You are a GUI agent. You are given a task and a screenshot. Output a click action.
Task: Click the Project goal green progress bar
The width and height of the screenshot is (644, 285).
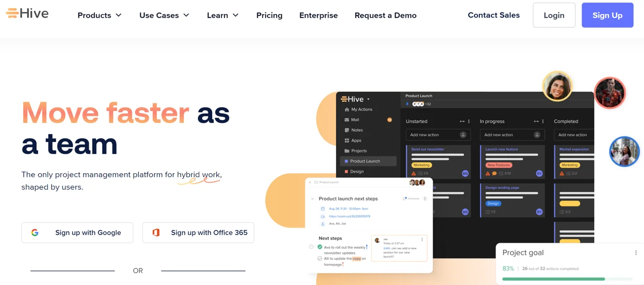[x=553, y=279]
